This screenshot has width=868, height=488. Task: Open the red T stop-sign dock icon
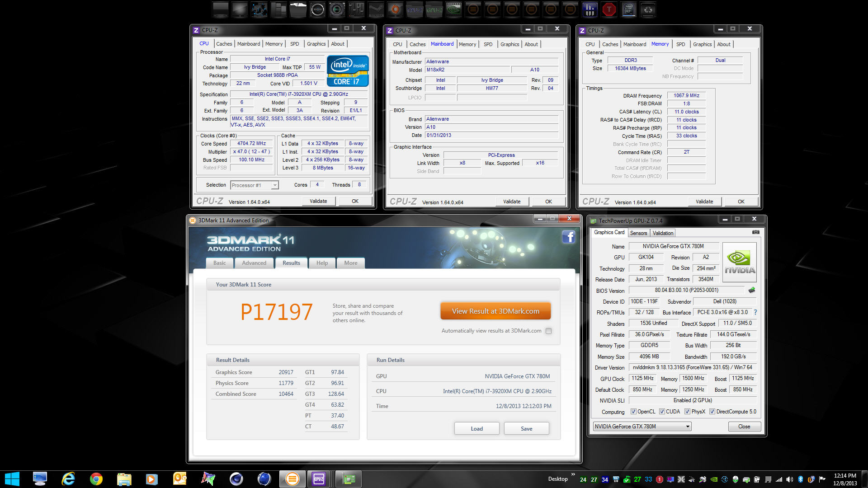(609, 9)
